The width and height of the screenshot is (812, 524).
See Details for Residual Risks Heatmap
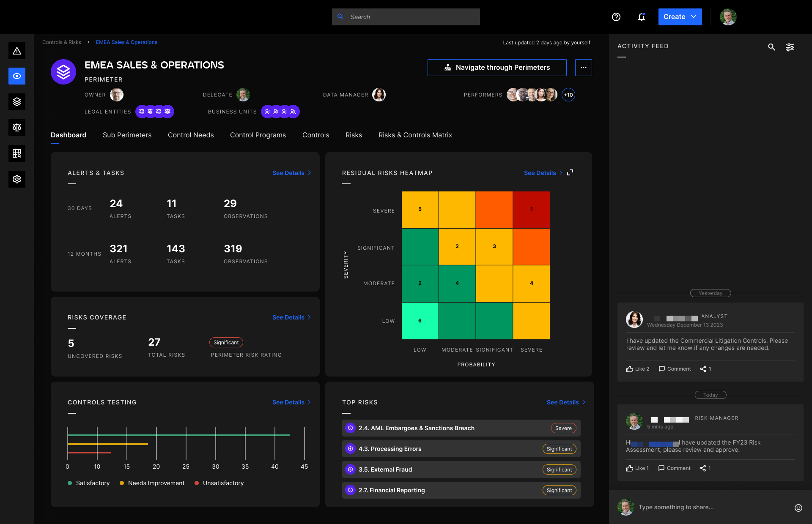543,173
